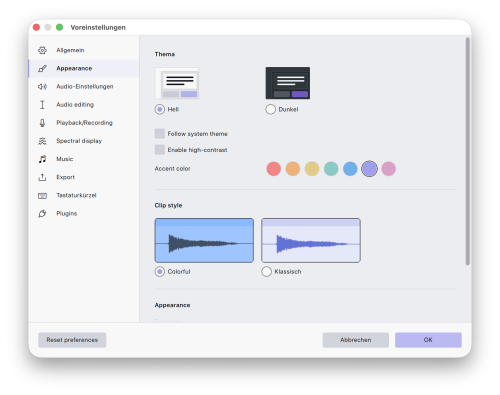Pick the orange accent color
This screenshot has width=500, height=395.
point(293,169)
